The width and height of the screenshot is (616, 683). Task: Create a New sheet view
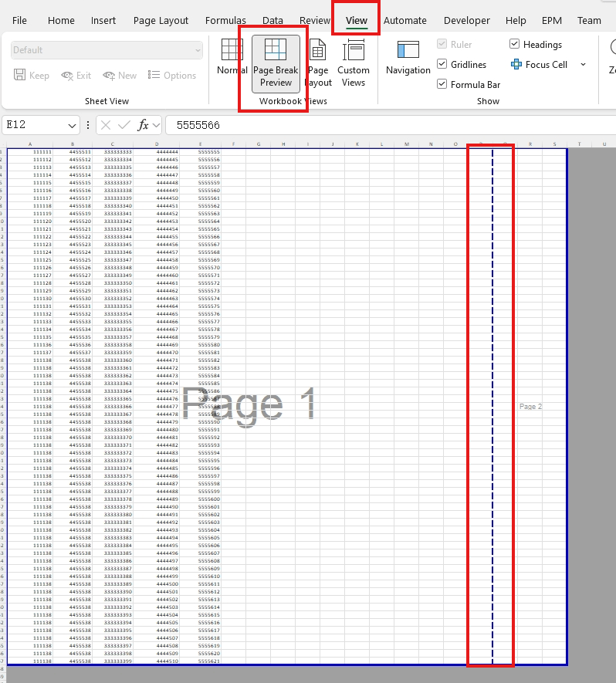coord(120,76)
